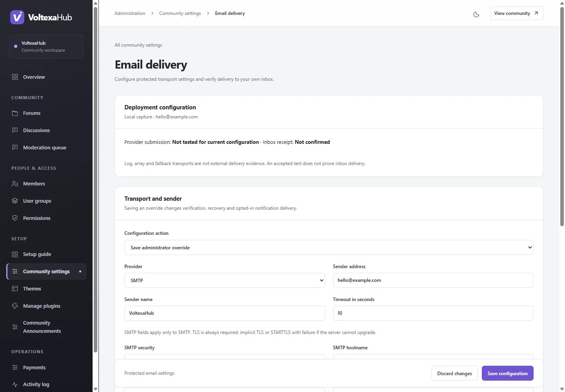Click the Overview grid icon
The height and width of the screenshot is (392, 565).
15,77
